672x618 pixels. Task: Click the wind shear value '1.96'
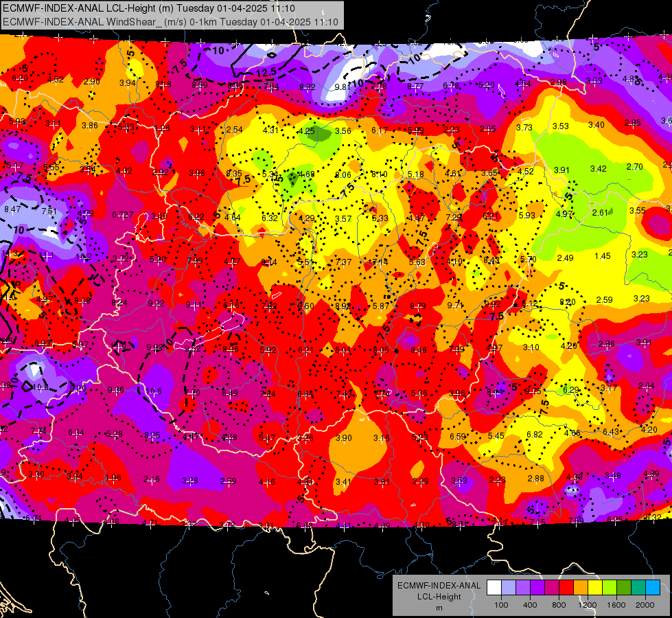tap(113, 478)
